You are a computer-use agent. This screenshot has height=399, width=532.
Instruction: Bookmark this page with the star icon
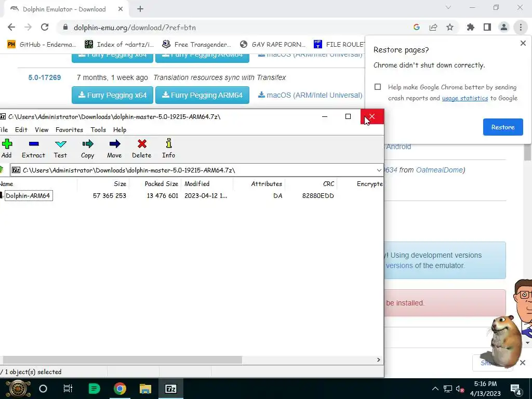(x=450, y=28)
